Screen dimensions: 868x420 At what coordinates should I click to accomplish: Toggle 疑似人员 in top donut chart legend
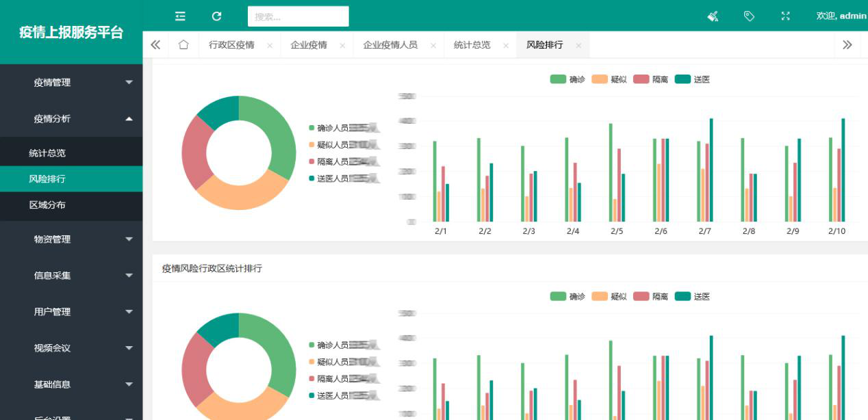[344, 145]
